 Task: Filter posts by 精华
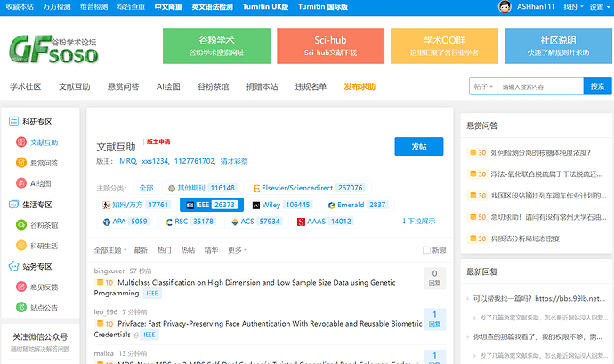point(211,250)
